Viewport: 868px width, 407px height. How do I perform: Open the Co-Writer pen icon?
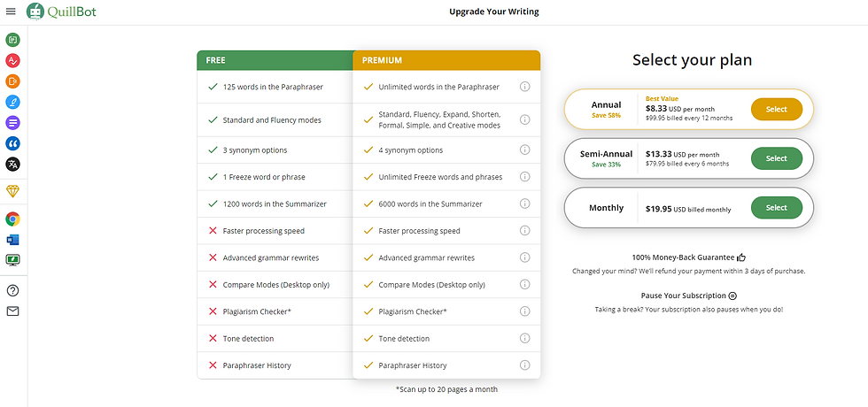pos(12,103)
